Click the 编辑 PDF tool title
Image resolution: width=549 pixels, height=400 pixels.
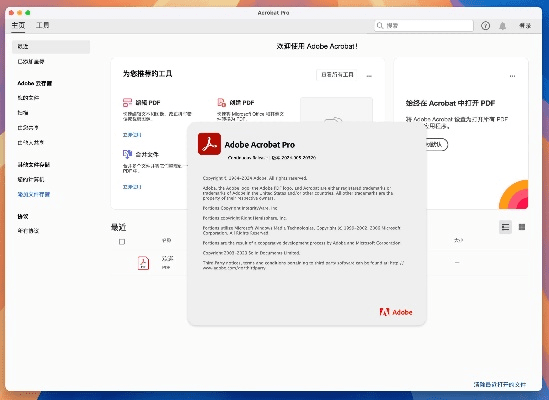pos(148,103)
